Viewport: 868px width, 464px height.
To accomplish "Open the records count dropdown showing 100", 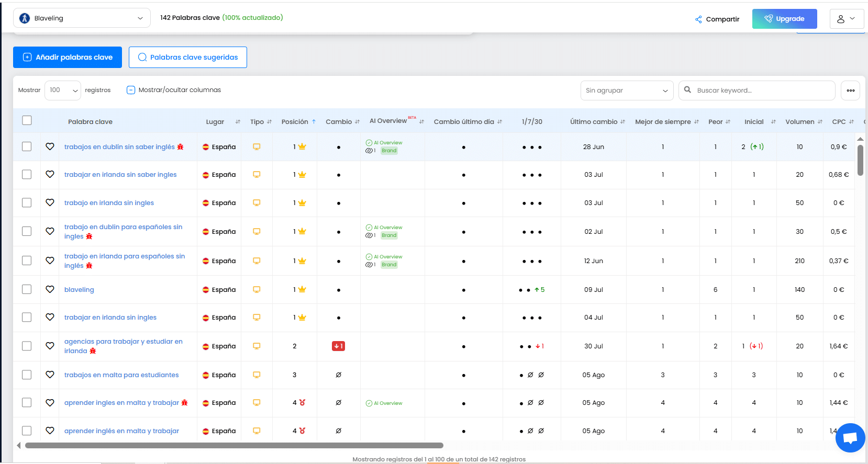I will click(x=63, y=90).
